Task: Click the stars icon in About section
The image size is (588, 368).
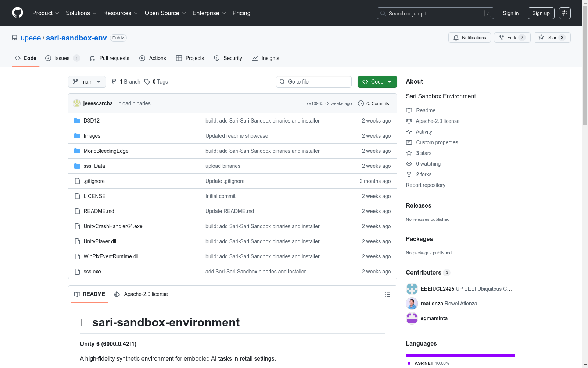Action: pyautogui.click(x=409, y=153)
